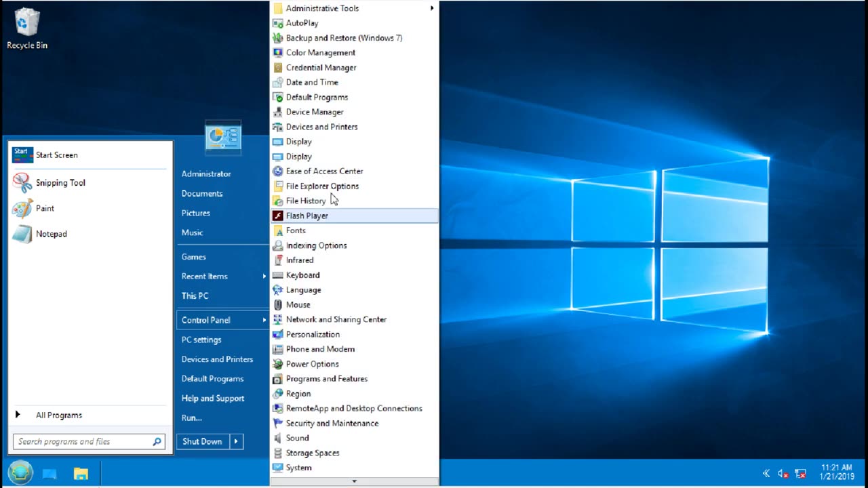Open the Network and Sharing Center icon
The height and width of the screenshot is (488, 868).
click(277, 319)
